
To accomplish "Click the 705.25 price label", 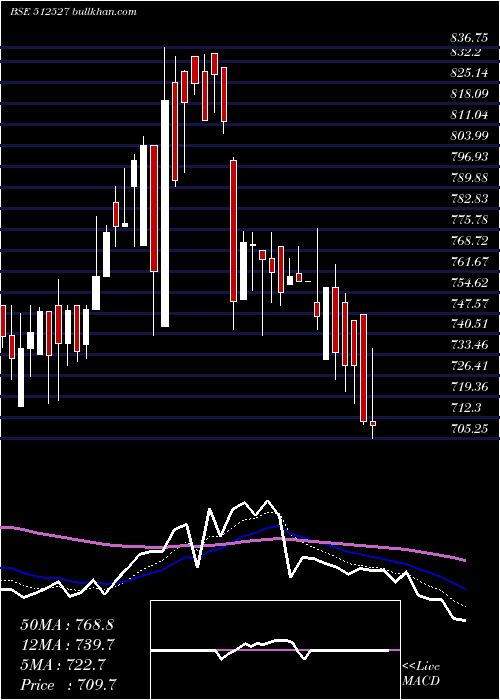I will click(x=469, y=429).
